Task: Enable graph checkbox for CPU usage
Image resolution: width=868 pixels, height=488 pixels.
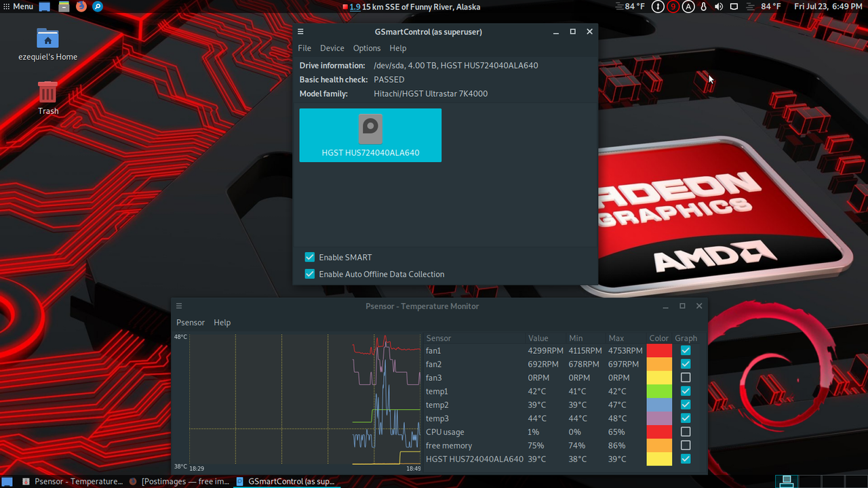Action: (686, 432)
